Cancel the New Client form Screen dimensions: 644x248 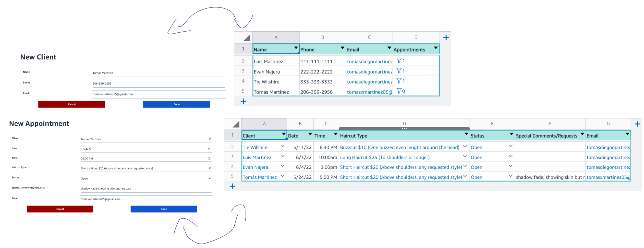pyautogui.click(x=72, y=104)
